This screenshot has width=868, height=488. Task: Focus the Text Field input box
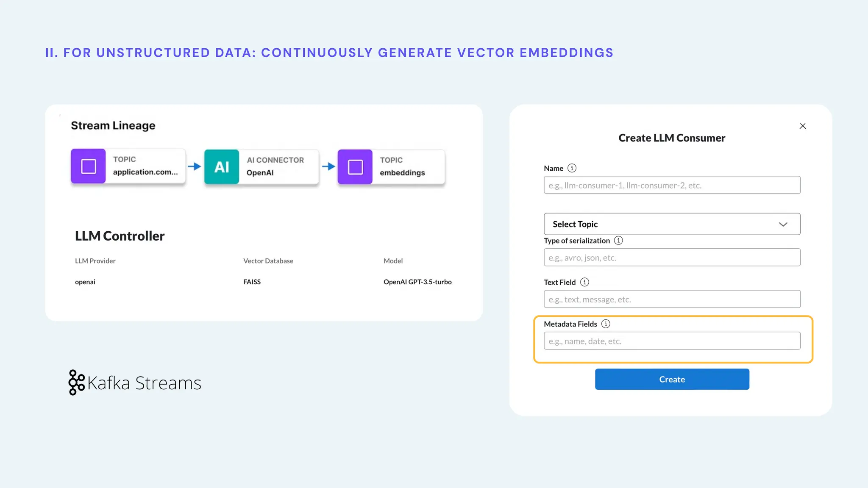672,299
